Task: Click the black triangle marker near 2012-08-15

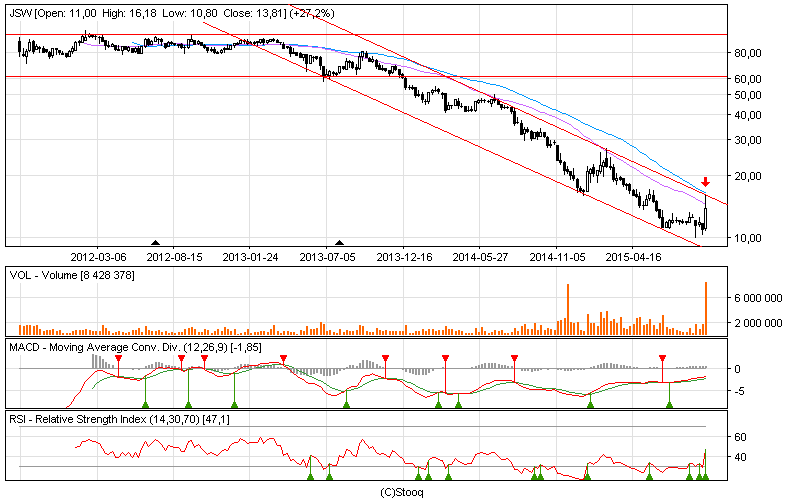Action: (x=156, y=243)
